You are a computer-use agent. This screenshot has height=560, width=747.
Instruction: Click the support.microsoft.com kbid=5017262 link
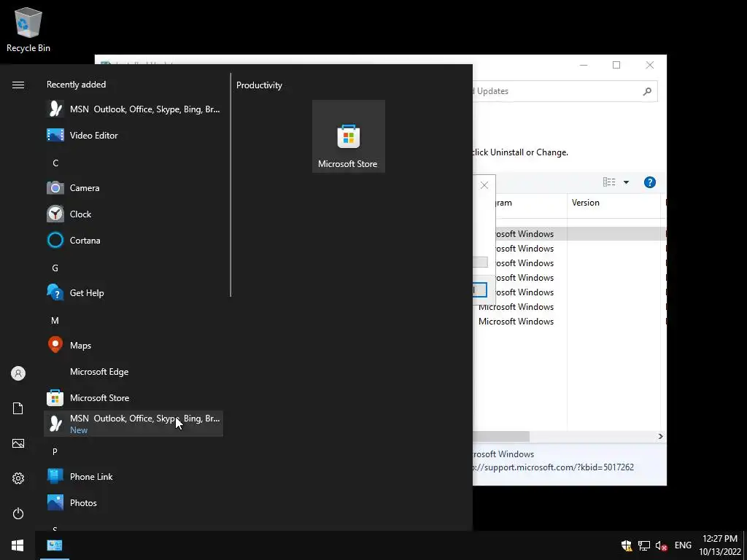coord(554,467)
